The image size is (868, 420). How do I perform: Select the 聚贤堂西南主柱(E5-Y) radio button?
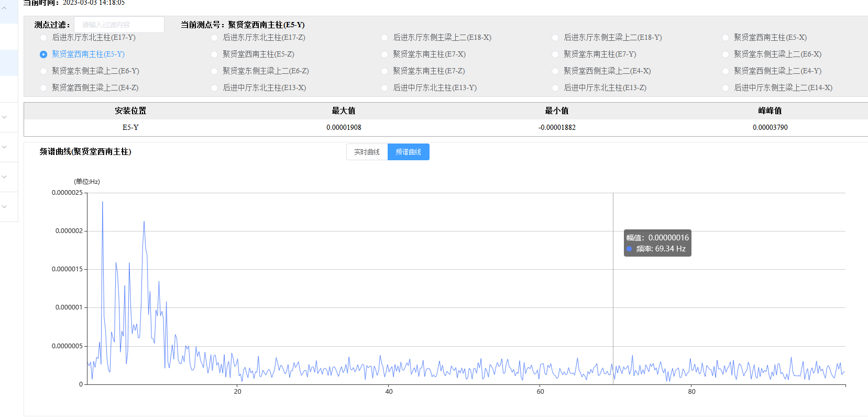click(43, 54)
